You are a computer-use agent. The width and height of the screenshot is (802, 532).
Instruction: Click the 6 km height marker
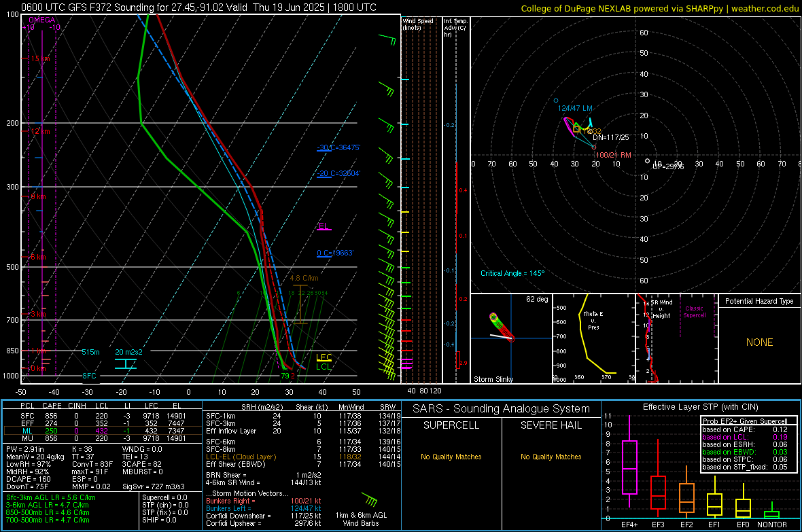click(38, 257)
